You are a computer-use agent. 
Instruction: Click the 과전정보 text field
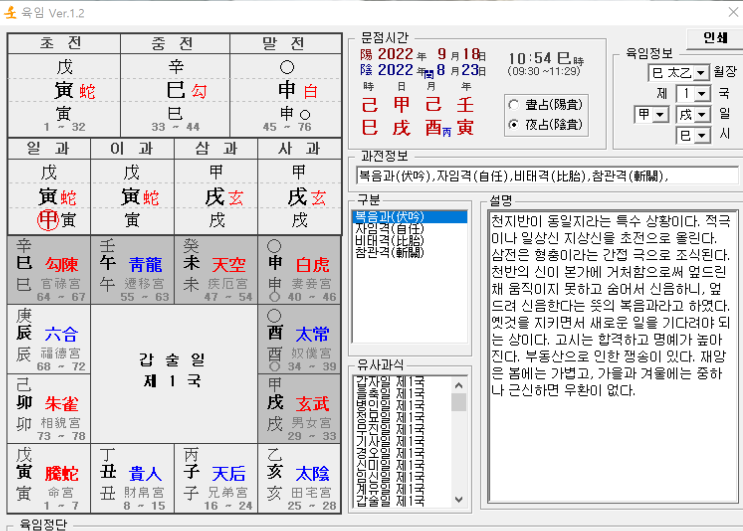[x=547, y=176]
